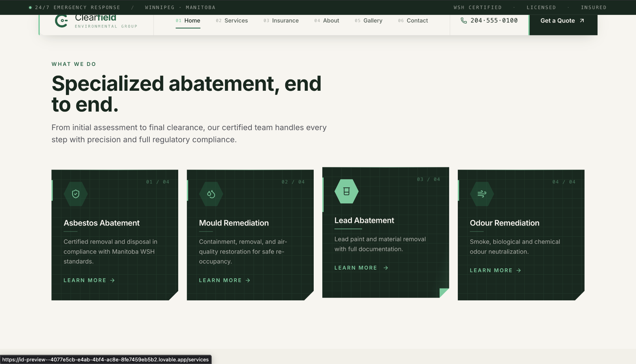Go to the Contact page

[413, 21]
